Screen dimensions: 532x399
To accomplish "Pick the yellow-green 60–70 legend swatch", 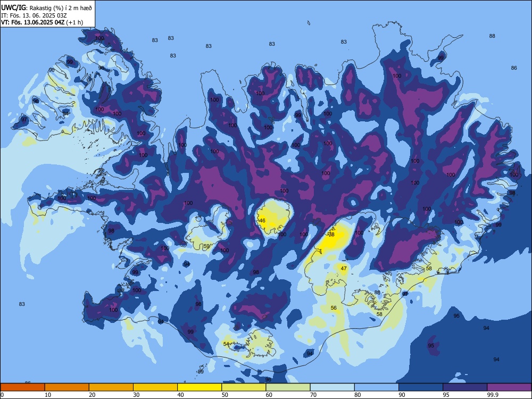I will pos(288,387).
